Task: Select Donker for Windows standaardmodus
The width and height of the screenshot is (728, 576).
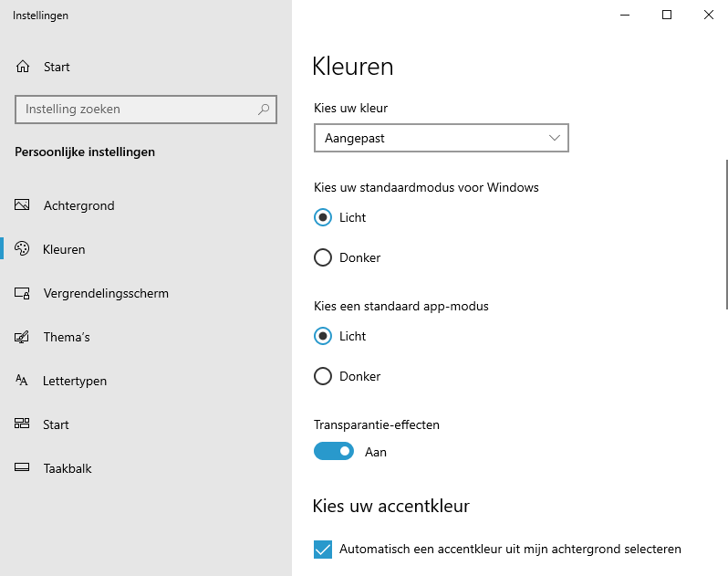Action: tap(323, 257)
